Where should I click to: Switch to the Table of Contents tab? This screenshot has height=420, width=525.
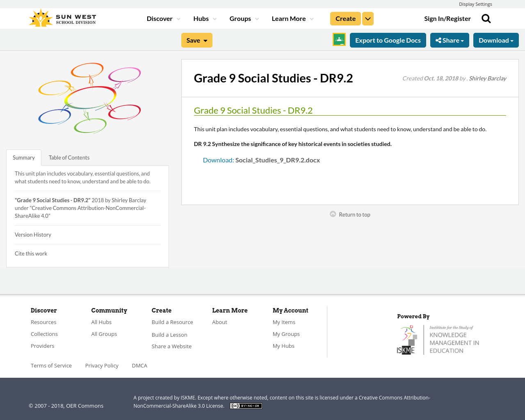click(x=69, y=157)
